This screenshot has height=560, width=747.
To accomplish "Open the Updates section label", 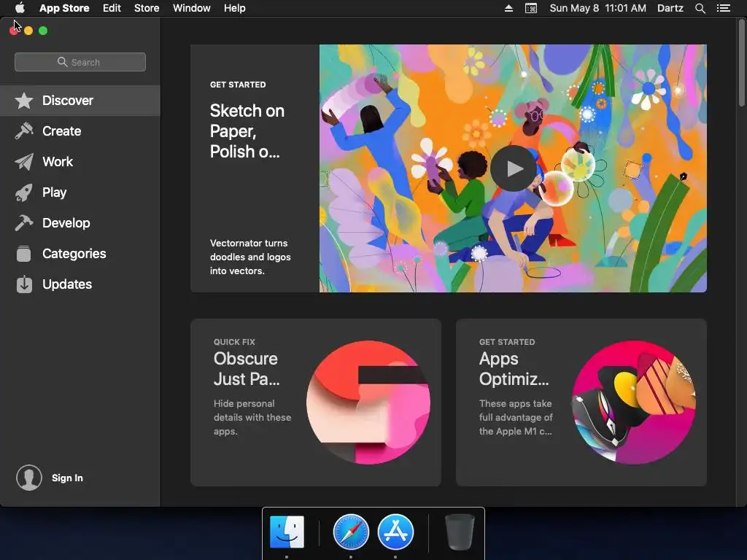I will [x=67, y=284].
